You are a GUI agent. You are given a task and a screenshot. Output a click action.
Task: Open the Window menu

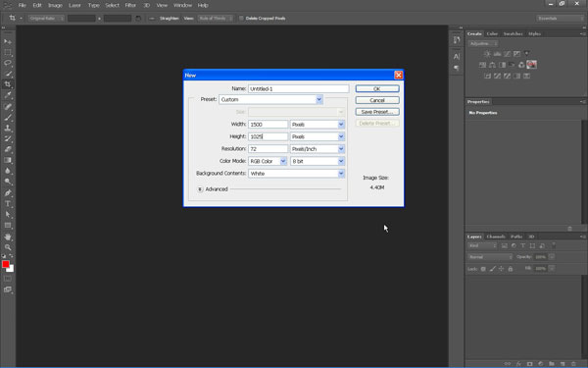[182, 5]
